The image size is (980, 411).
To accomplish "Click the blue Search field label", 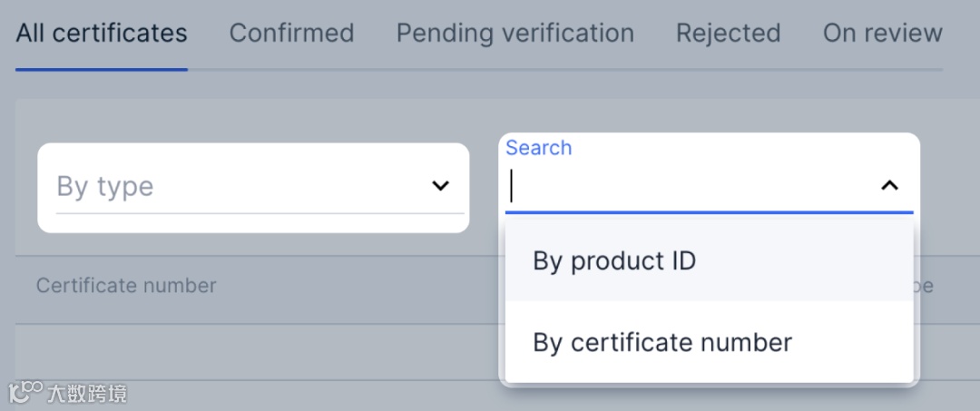I will (x=538, y=148).
